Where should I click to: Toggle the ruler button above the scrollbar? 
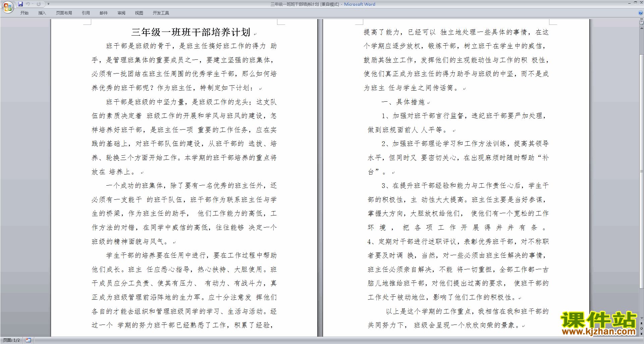pyautogui.click(x=641, y=23)
